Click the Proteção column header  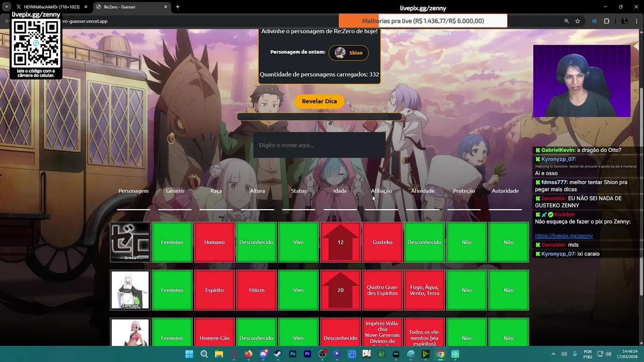click(464, 191)
